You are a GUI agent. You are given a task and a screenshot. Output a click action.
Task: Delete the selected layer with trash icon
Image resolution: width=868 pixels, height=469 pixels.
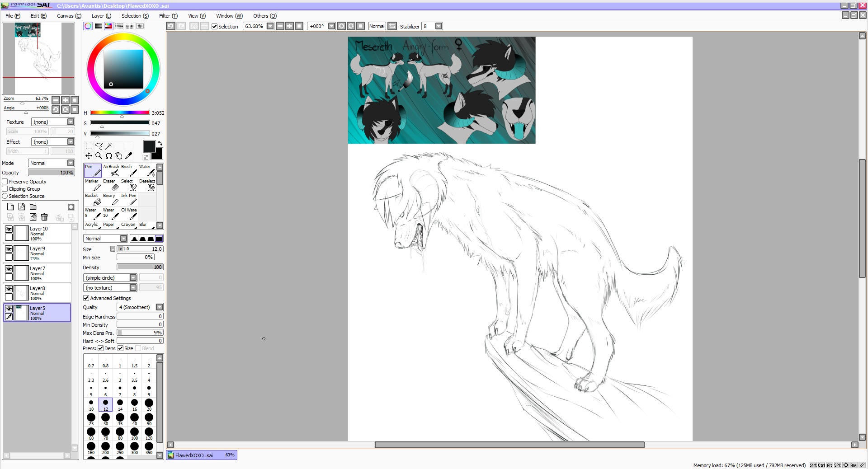[x=44, y=217]
